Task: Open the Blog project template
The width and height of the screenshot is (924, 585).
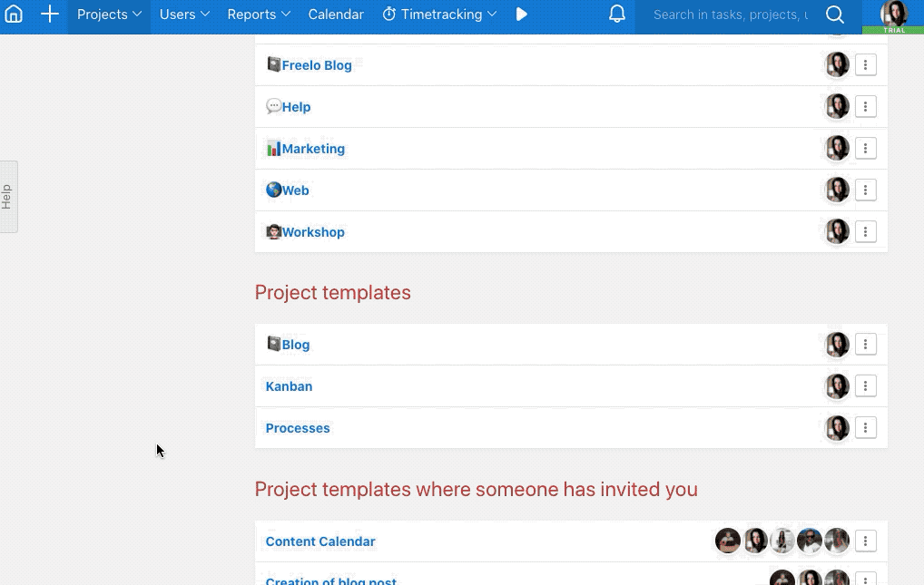Action: 295,346
